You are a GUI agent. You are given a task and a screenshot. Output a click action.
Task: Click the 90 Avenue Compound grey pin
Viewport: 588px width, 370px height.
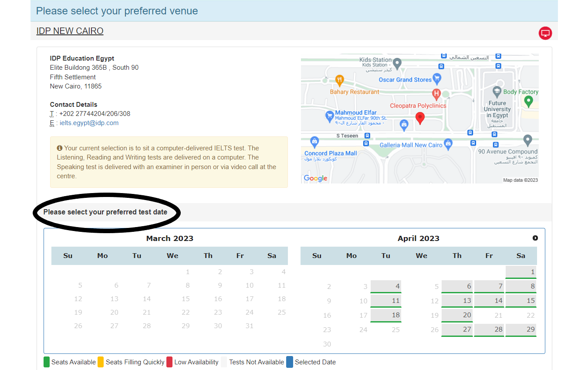(x=528, y=141)
